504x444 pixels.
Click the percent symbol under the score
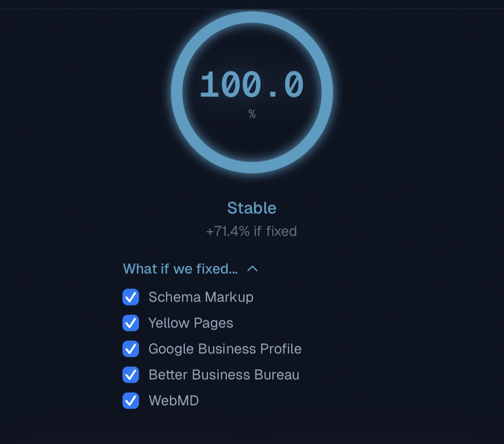tap(252, 114)
